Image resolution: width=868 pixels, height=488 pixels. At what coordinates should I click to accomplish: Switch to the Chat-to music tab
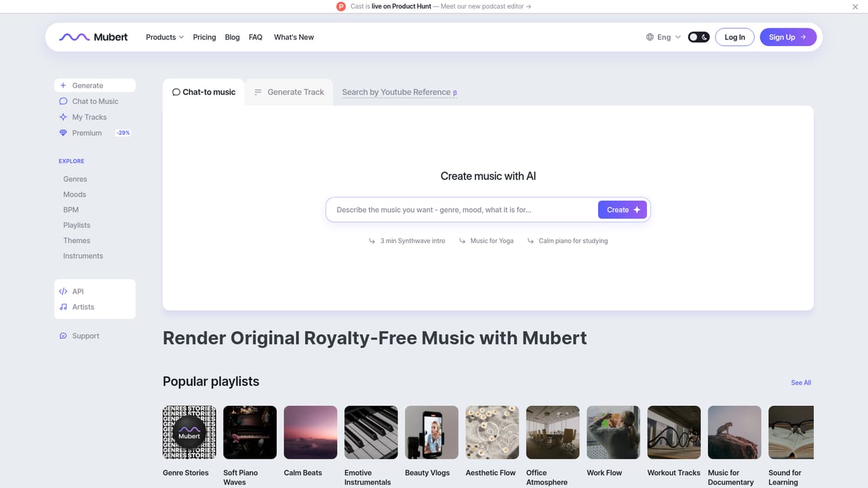pyautogui.click(x=203, y=92)
